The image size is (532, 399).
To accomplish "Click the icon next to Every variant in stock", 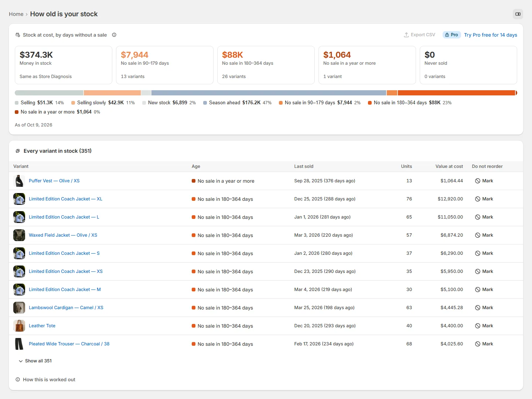I will (x=18, y=151).
